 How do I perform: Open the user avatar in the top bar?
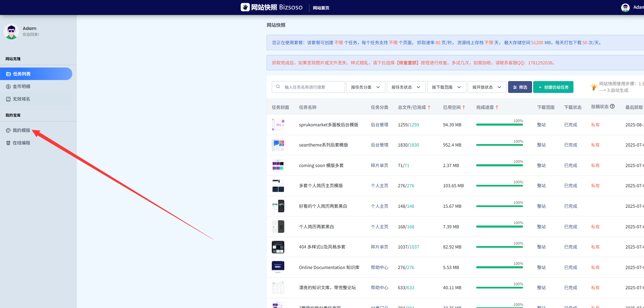pyautogui.click(x=625, y=7)
